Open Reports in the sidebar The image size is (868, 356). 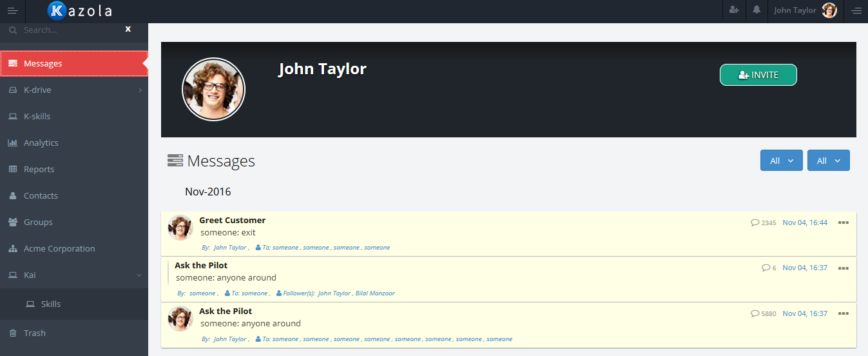(x=74, y=169)
